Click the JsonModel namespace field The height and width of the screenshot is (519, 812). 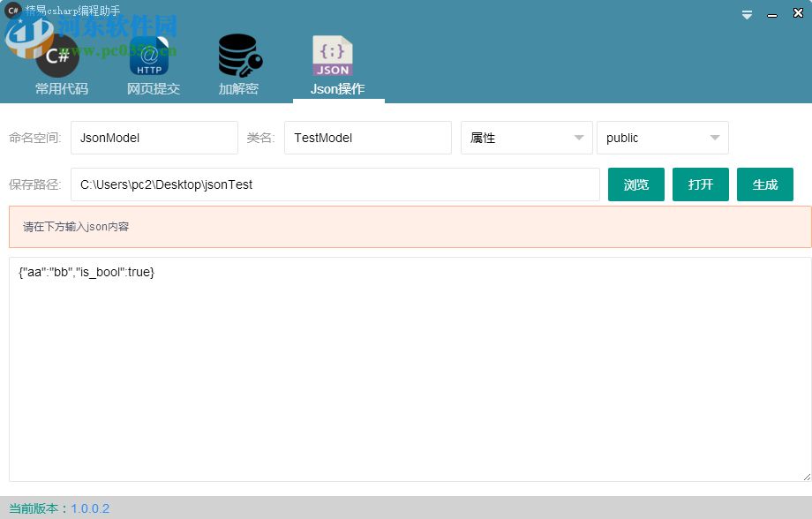[154, 138]
